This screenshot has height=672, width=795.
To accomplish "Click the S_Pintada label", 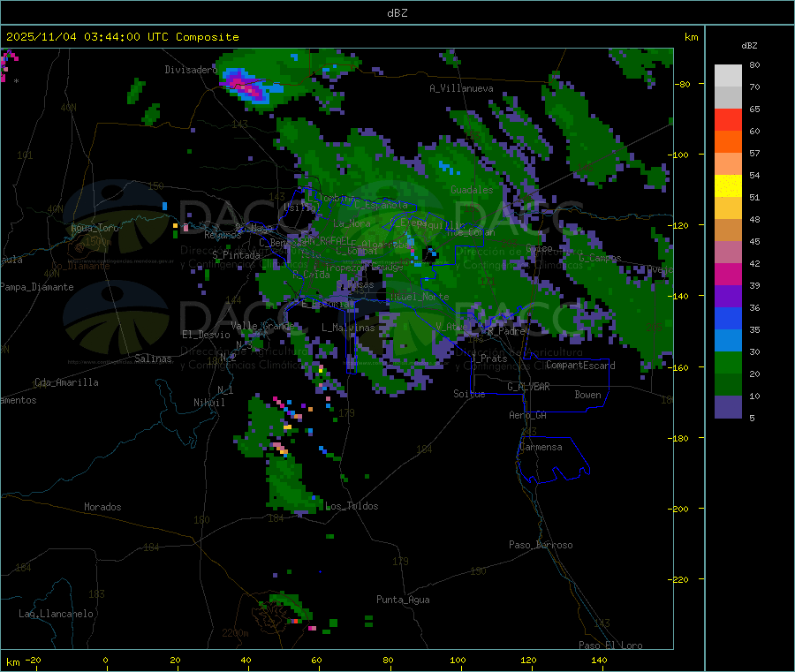I will [x=236, y=255].
